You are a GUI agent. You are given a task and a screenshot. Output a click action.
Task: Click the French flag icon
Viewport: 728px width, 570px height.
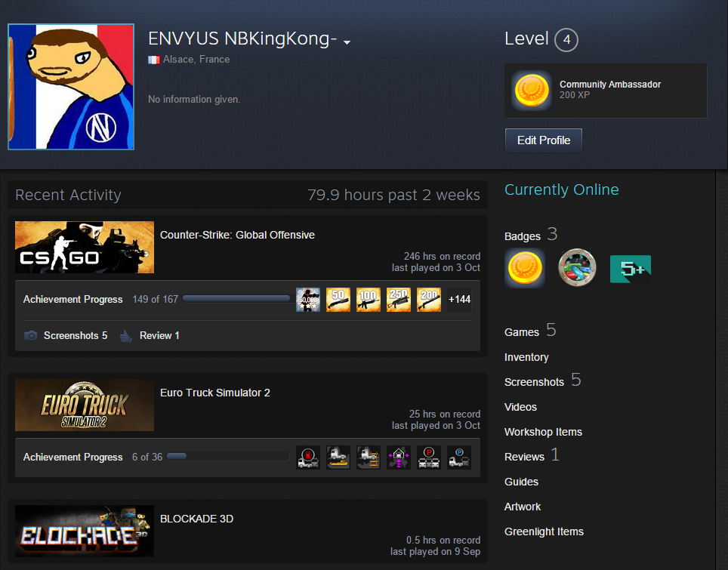(153, 60)
